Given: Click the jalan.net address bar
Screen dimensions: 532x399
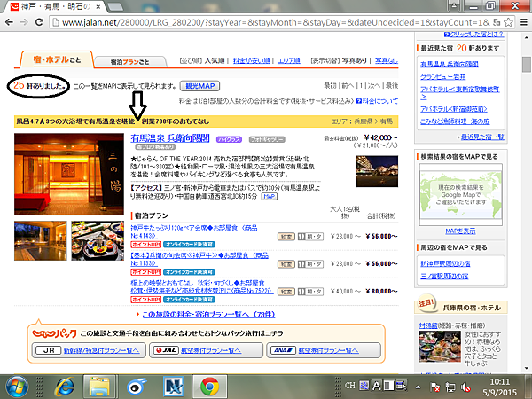Looking at the screenshot, I should pyautogui.click(x=271, y=22).
